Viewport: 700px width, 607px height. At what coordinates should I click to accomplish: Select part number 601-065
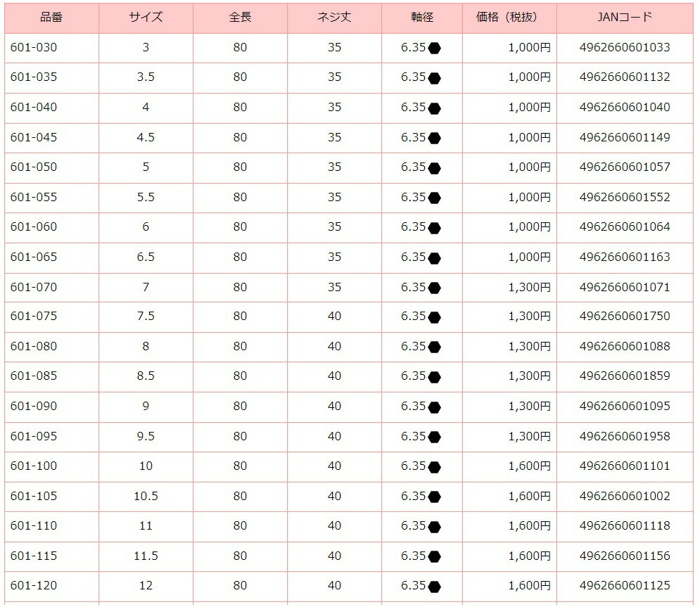pos(34,257)
